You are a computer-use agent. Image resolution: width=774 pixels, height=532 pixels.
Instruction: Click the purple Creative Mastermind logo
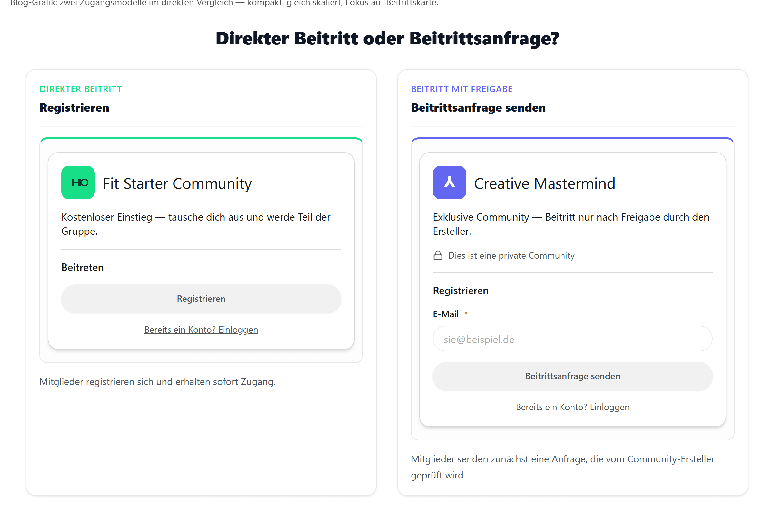[x=449, y=182]
